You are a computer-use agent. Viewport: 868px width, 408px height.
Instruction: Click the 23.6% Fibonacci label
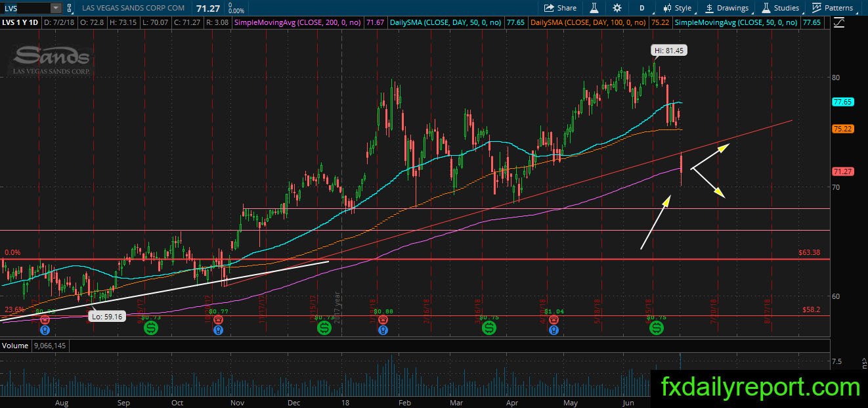pyautogui.click(x=14, y=309)
